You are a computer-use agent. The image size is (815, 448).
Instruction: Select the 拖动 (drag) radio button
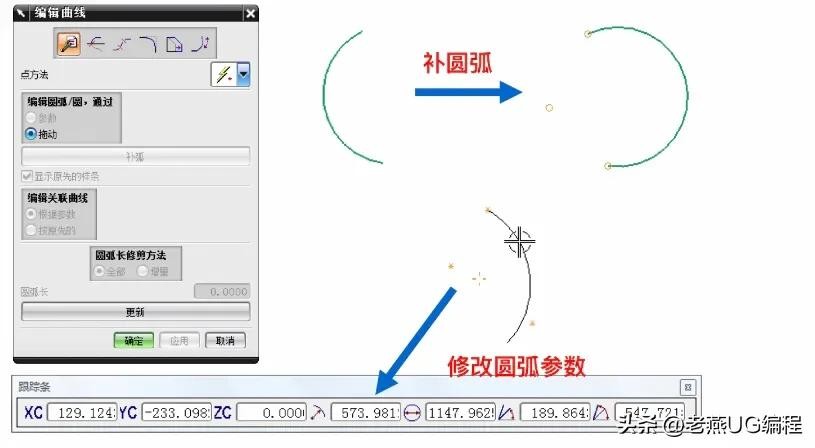(x=31, y=133)
